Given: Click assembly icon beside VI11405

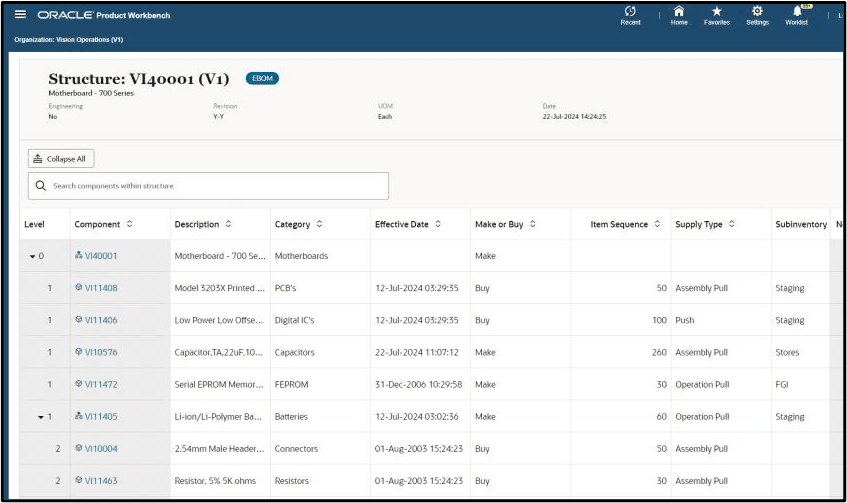Looking at the screenshot, I should tap(78, 416).
